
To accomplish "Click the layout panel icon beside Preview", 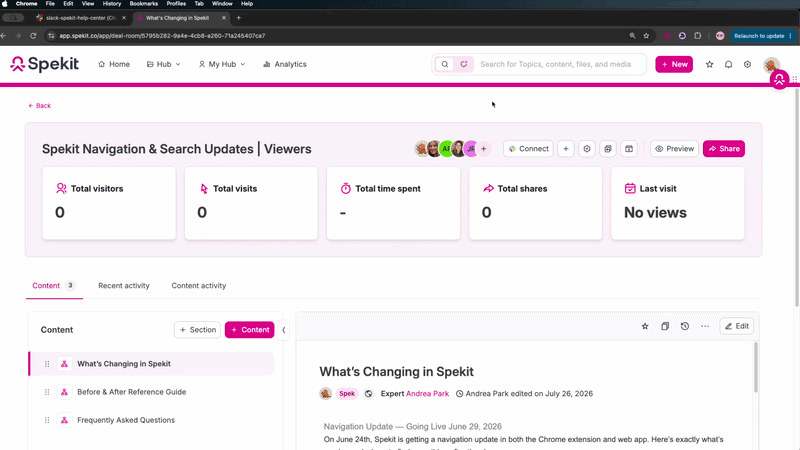I will [629, 149].
